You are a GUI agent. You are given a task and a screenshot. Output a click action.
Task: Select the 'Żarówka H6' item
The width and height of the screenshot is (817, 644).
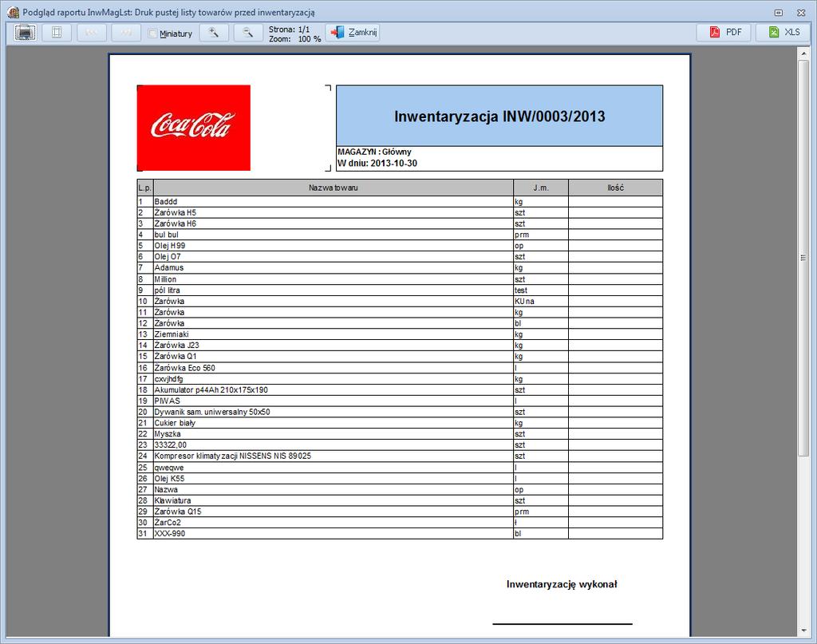click(x=175, y=223)
